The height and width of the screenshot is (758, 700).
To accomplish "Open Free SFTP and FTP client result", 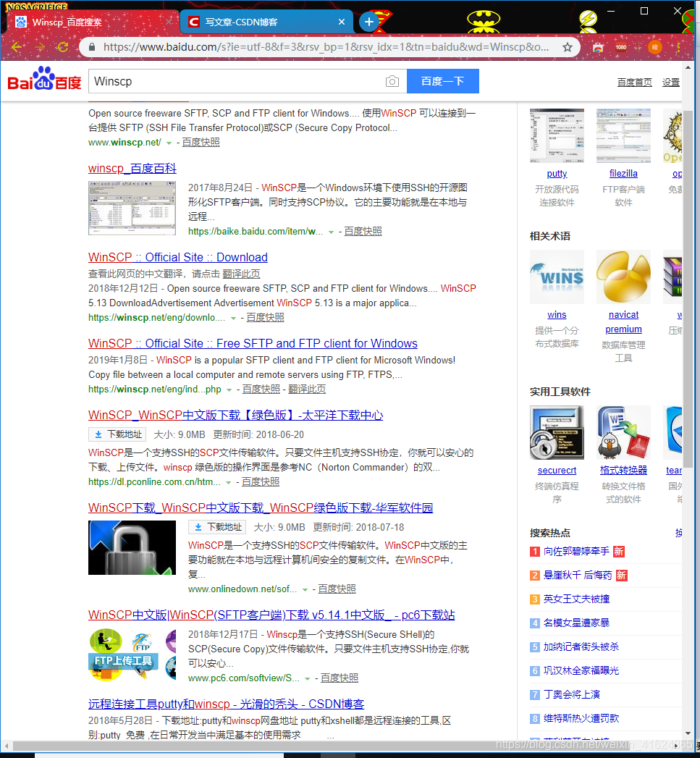I will pos(253,343).
